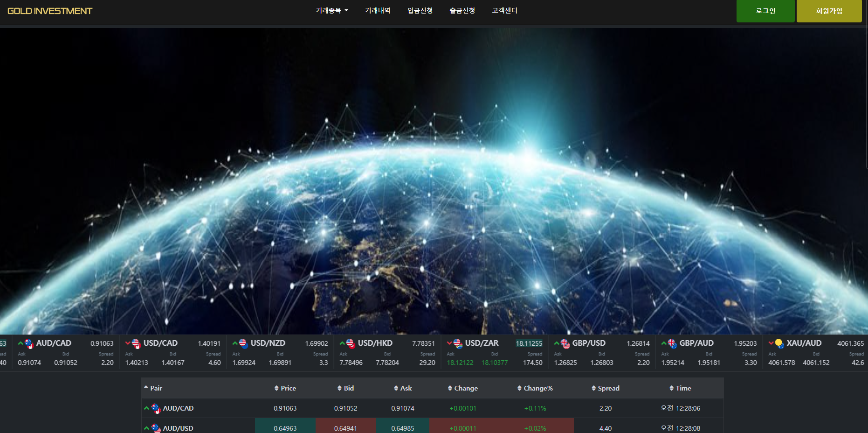Viewport: 868px width, 433px height.
Task: Select the GBP/AUD pair name in the ticker
Action: (x=696, y=343)
